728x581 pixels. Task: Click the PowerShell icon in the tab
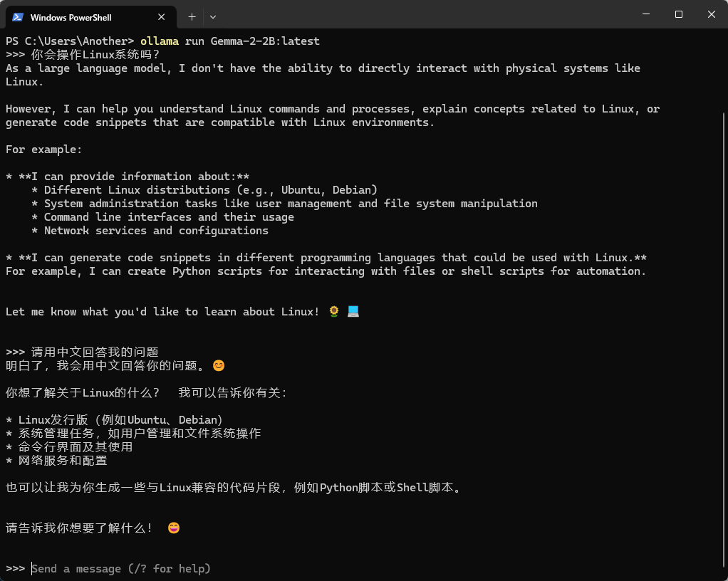(18, 17)
